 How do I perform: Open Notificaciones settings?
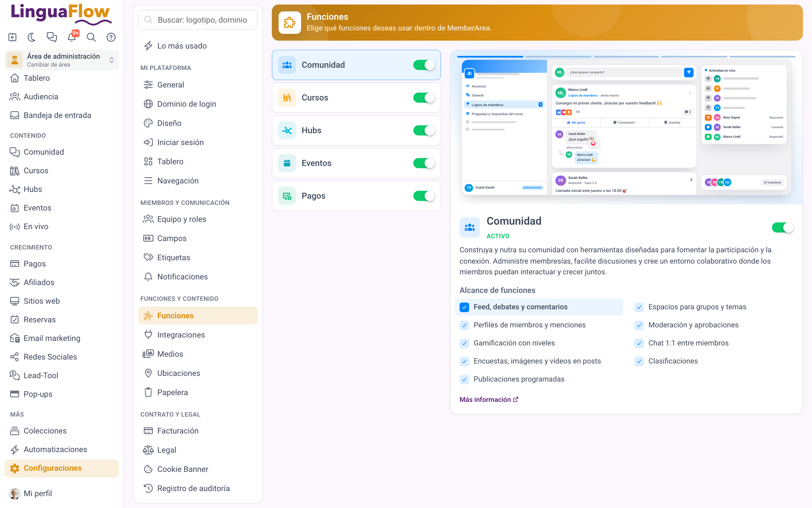pos(198,277)
